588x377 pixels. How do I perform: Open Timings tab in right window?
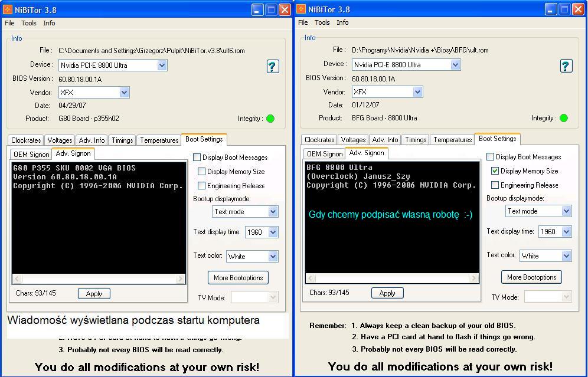[416, 140]
